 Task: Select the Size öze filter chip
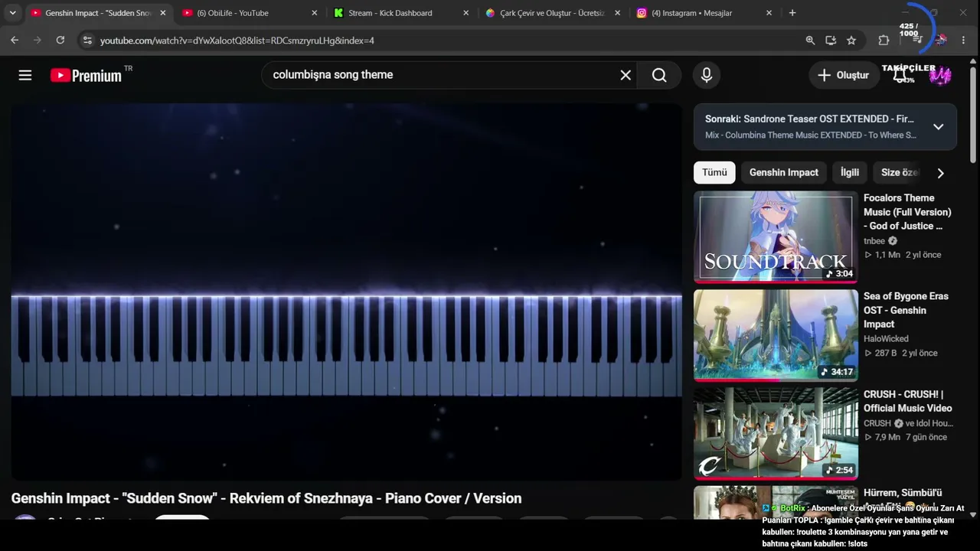click(899, 172)
